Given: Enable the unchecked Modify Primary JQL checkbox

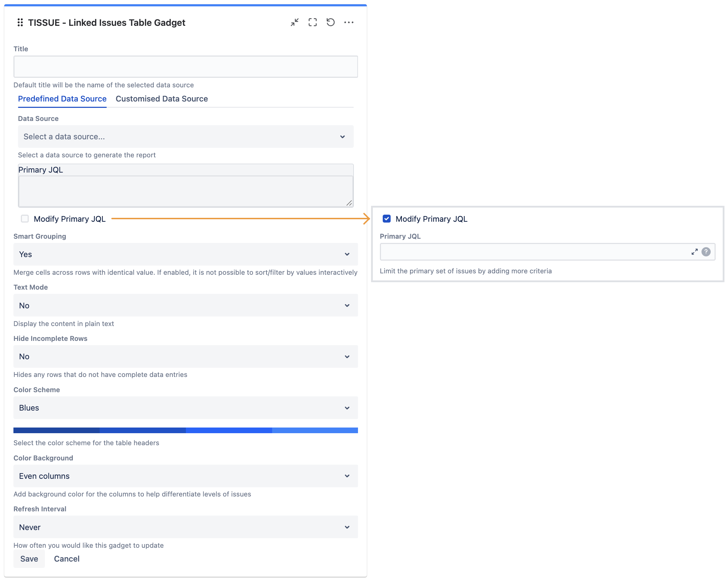Looking at the screenshot, I should [x=25, y=219].
